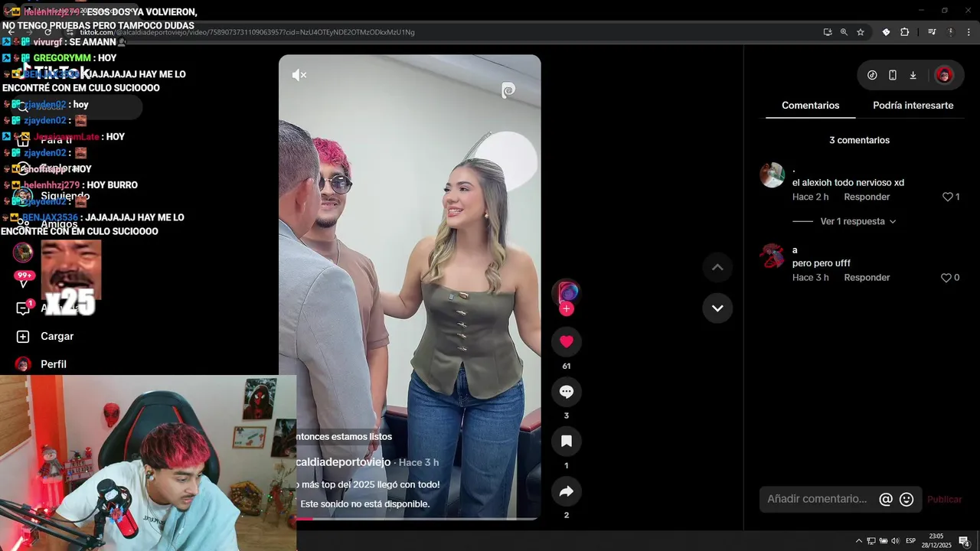Go to the previous video with up arrow
This screenshot has width=980, height=551.
pos(717,267)
